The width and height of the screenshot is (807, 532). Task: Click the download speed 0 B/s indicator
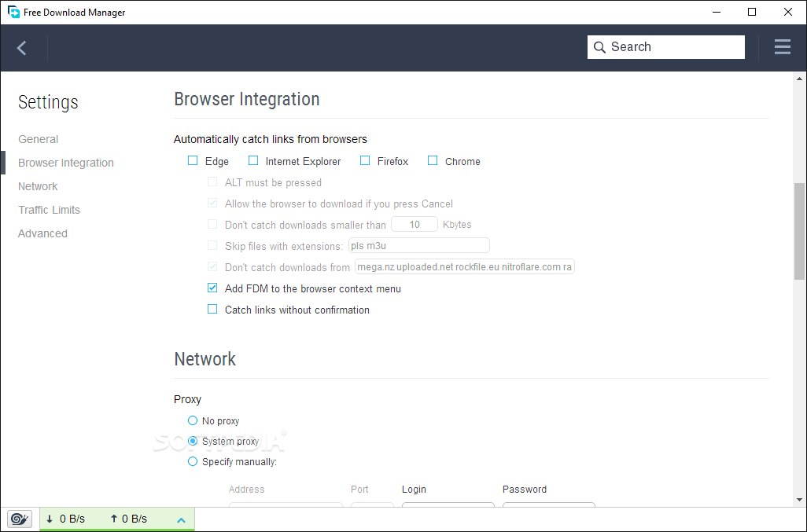click(x=66, y=519)
